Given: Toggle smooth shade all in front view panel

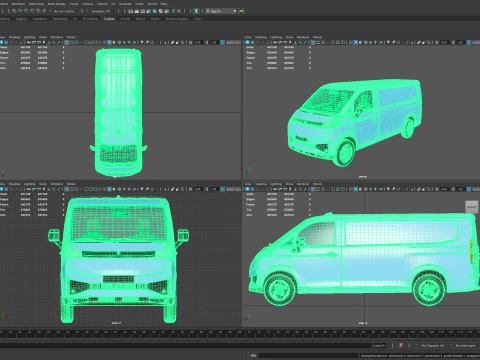Looking at the screenshot, I should [109, 189].
